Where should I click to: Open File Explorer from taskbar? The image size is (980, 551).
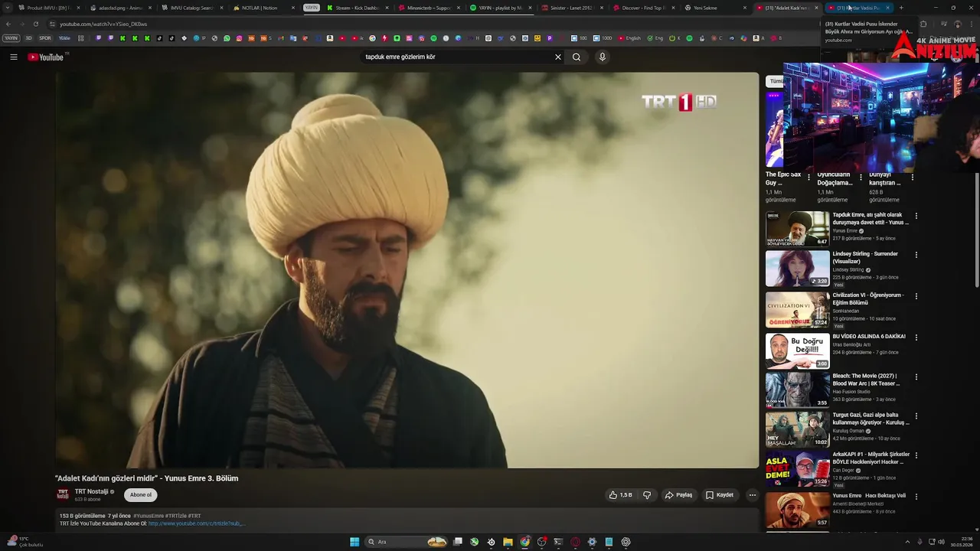click(x=508, y=542)
